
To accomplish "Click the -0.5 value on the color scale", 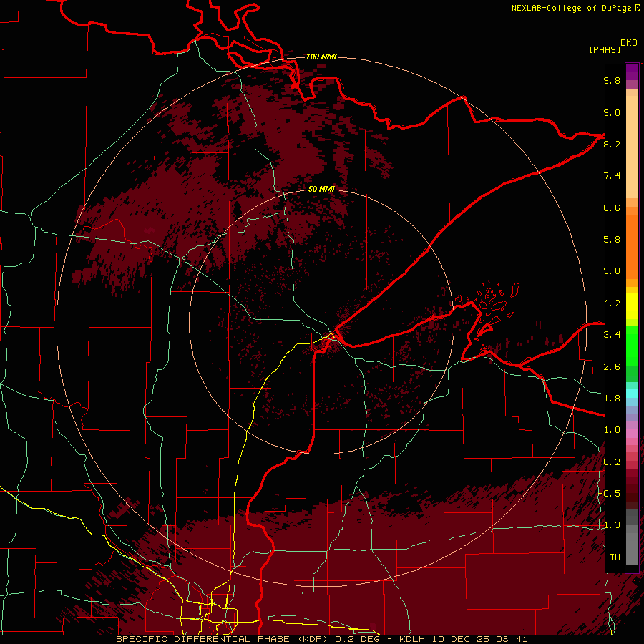I will (610, 494).
